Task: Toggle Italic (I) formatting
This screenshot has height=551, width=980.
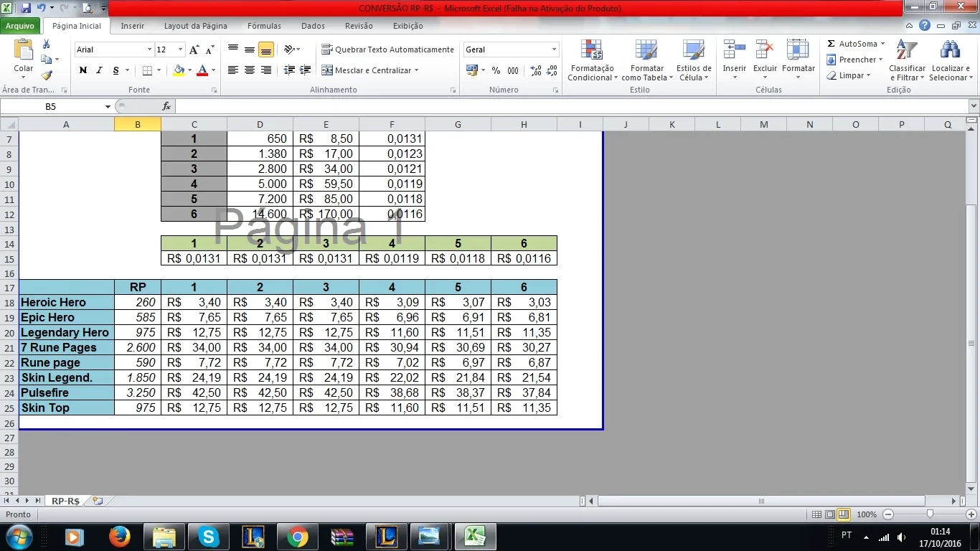Action: click(98, 70)
